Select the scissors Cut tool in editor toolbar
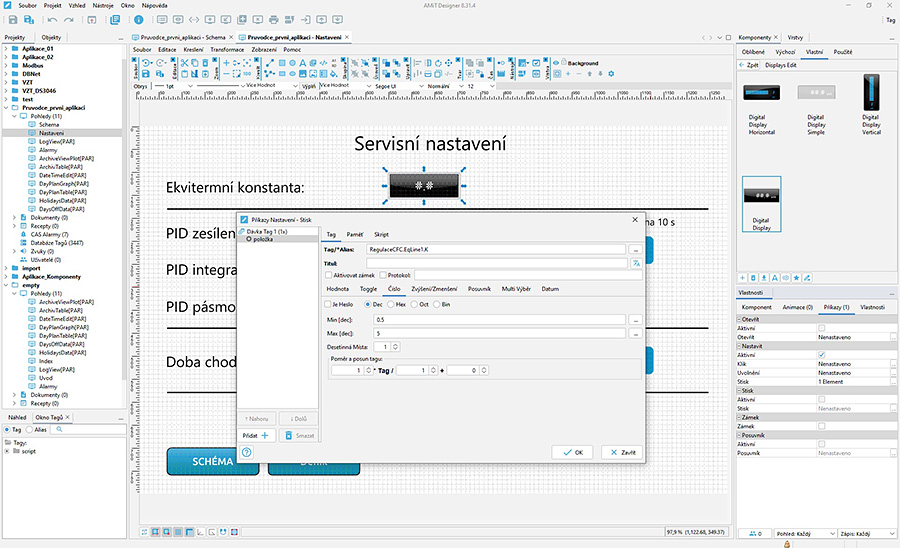 tap(184, 63)
